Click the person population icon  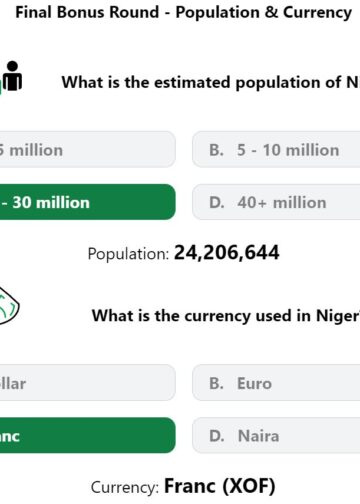click(x=12, y=76)
